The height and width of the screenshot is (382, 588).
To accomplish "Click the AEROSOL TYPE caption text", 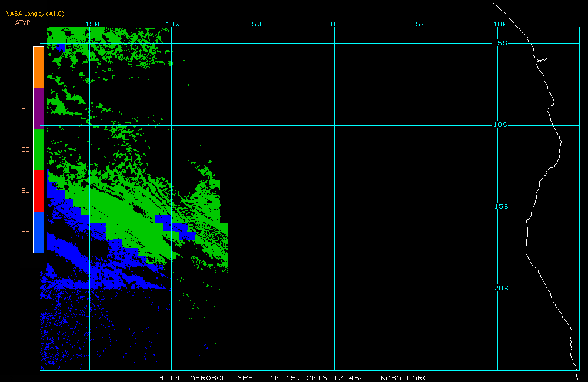I will point(221,378).
